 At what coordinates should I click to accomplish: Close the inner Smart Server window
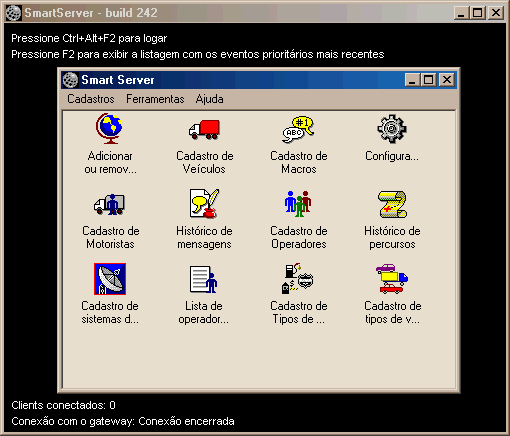pyautogui.click(x=446, y=80)
